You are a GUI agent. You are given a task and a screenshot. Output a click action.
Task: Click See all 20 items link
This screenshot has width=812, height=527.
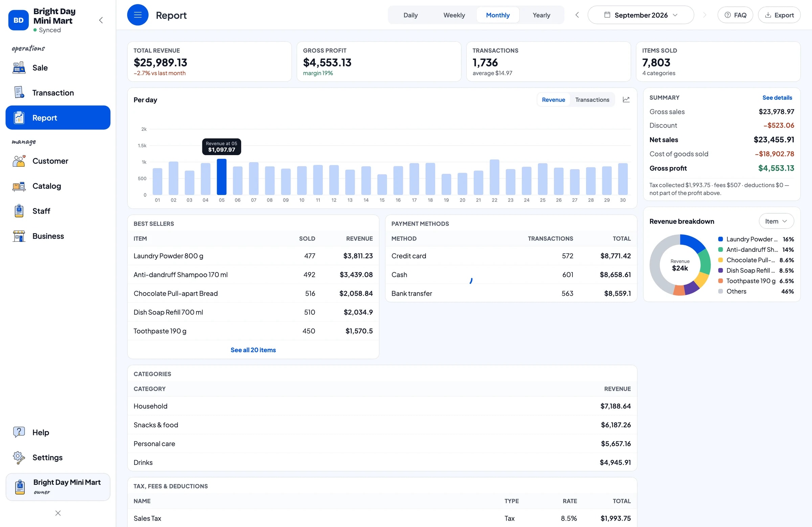253,350
